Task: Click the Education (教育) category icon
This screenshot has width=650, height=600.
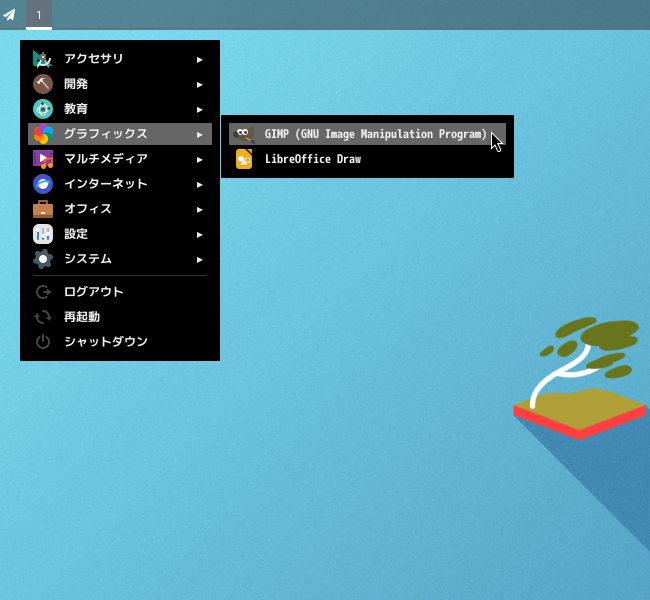Action: point(43,109)
